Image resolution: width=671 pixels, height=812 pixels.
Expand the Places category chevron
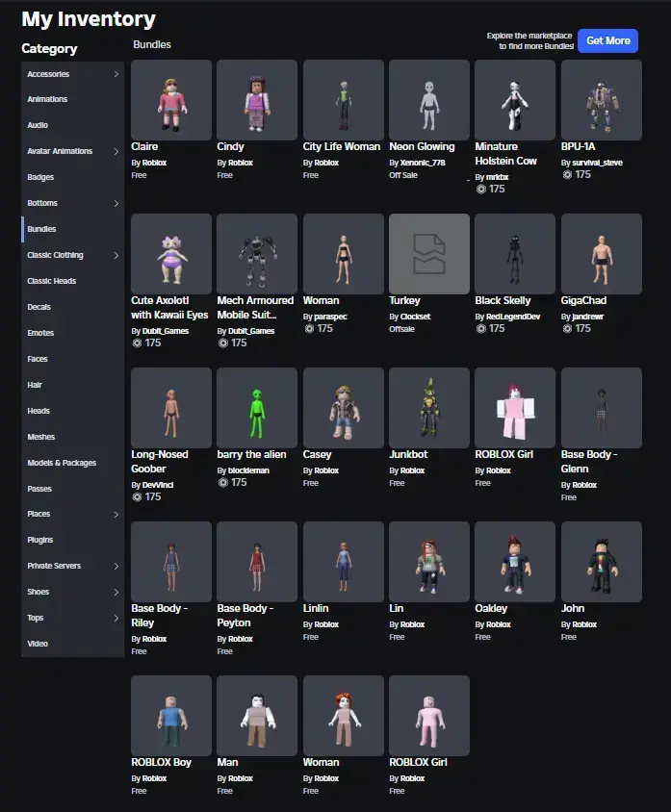(x=116, y=514)
